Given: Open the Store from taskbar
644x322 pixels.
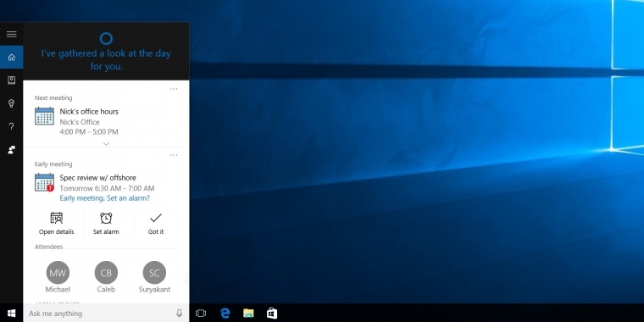Looking at the screenshot, I should tap(271, 314).
